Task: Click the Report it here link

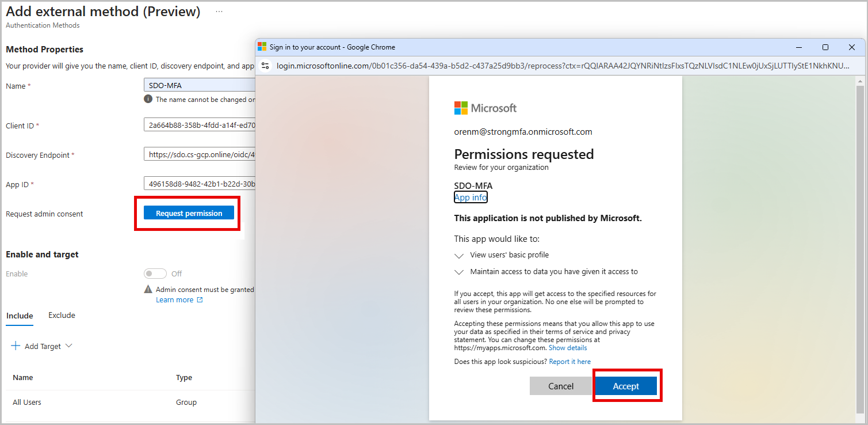Action: point(570,362)
